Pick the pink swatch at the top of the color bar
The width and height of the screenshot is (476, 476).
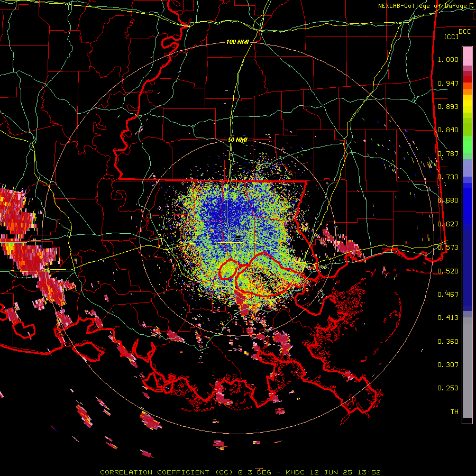click(467, 56)
